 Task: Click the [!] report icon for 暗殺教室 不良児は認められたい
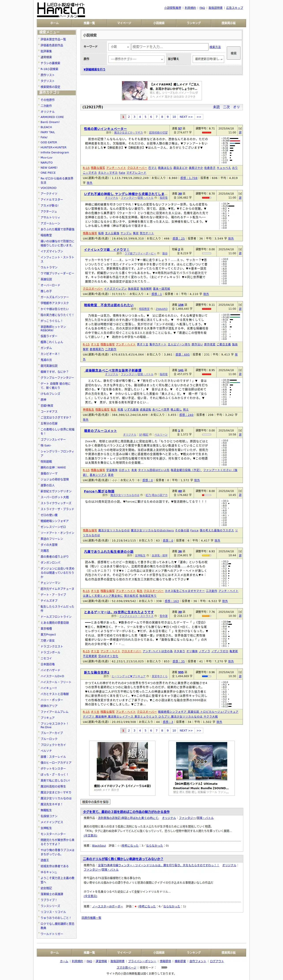click(x=240, y=305)
